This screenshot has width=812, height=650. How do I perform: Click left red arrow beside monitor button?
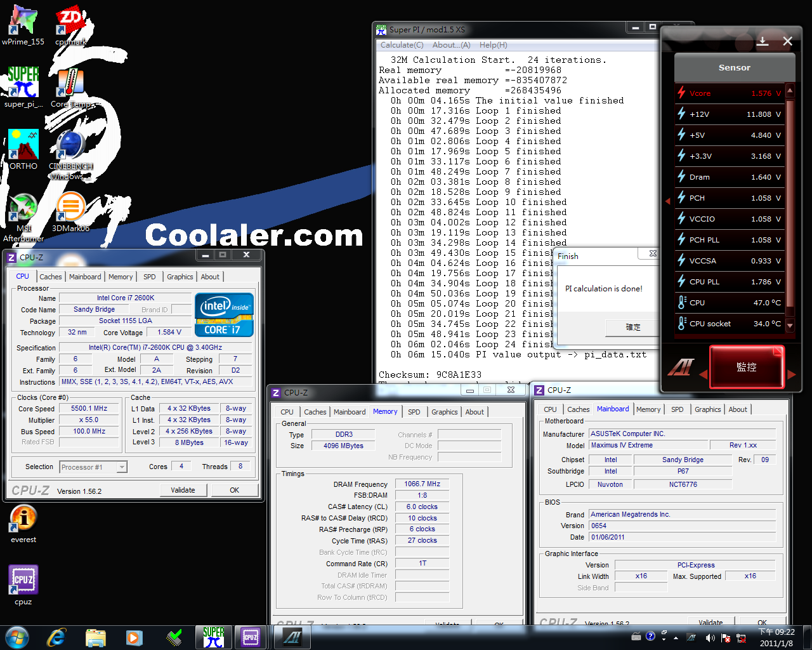click(702, 375)
